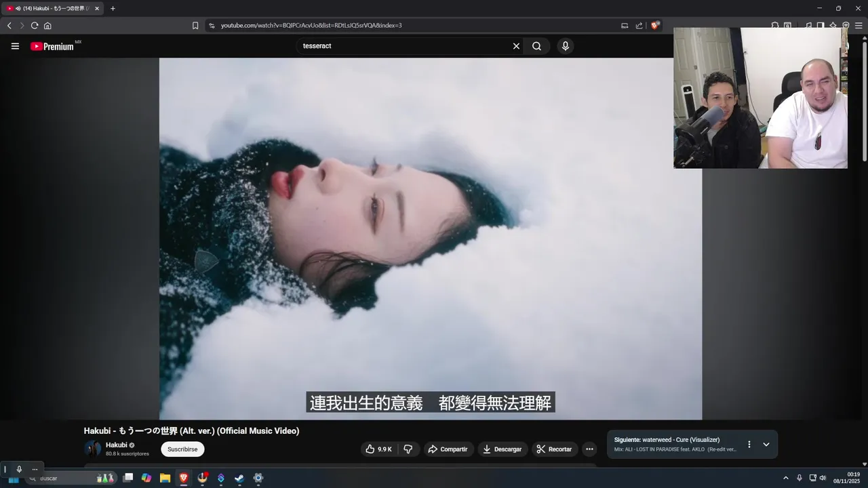The image size is (868, 488).
Task: Open the Brave VPN icon
Action: coord(846,26)
